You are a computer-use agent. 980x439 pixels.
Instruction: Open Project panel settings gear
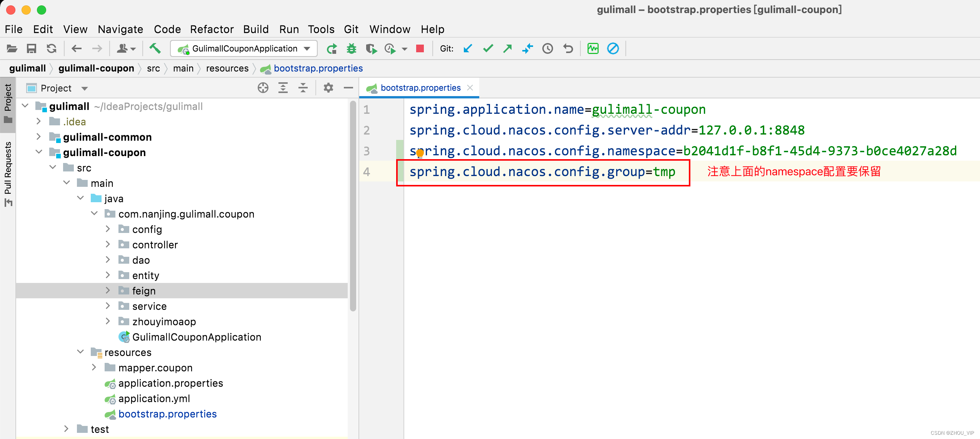pos(328,88)
